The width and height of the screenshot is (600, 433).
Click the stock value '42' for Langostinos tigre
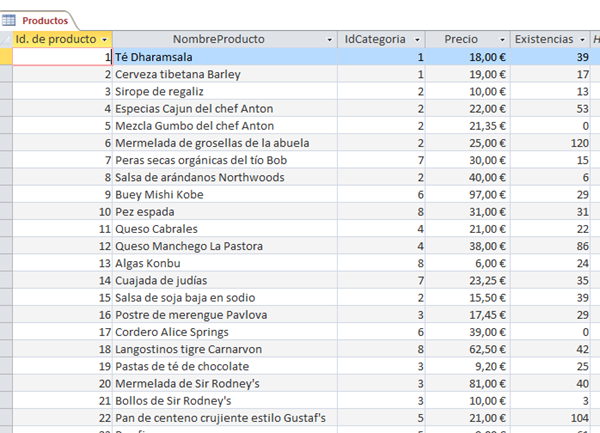pyautogui.click(x=550, y=349)
